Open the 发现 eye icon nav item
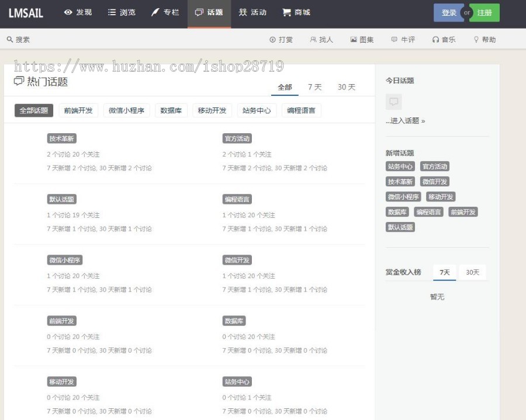This screenshot has height=420, width=526. (78, 12)
